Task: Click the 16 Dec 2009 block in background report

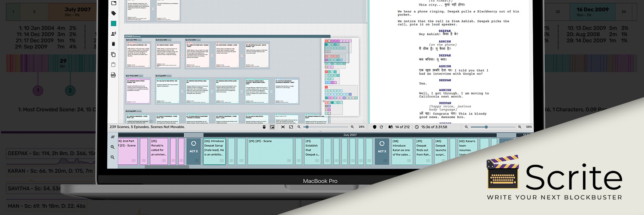Action: (x=592, y=12)
